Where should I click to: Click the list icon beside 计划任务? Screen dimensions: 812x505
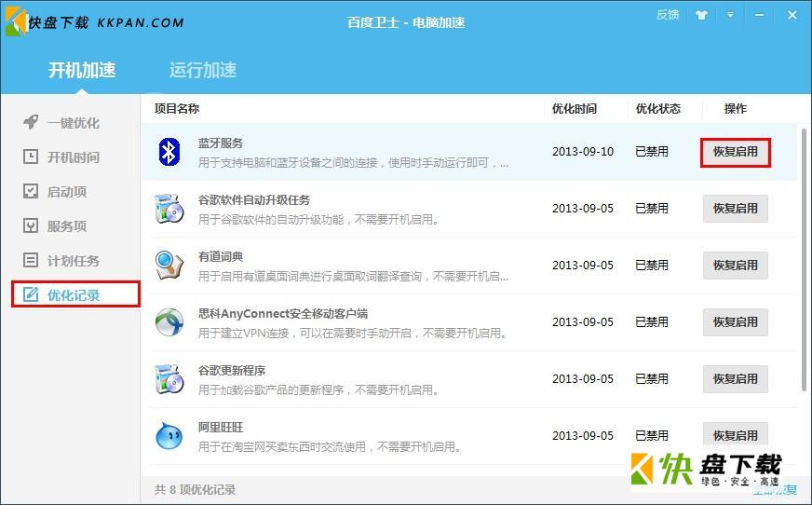point(31,260)
